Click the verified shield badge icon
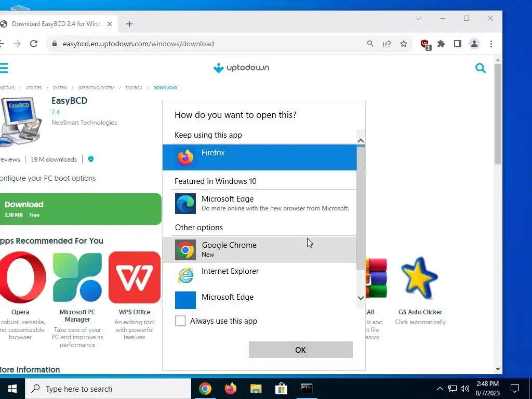The height and width of the screenshot is (399, 532). pyautogui.click(x=90, y=159)
